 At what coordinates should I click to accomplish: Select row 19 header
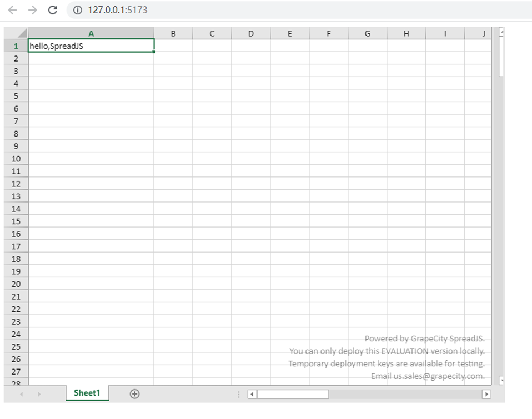tap(16, 271)
